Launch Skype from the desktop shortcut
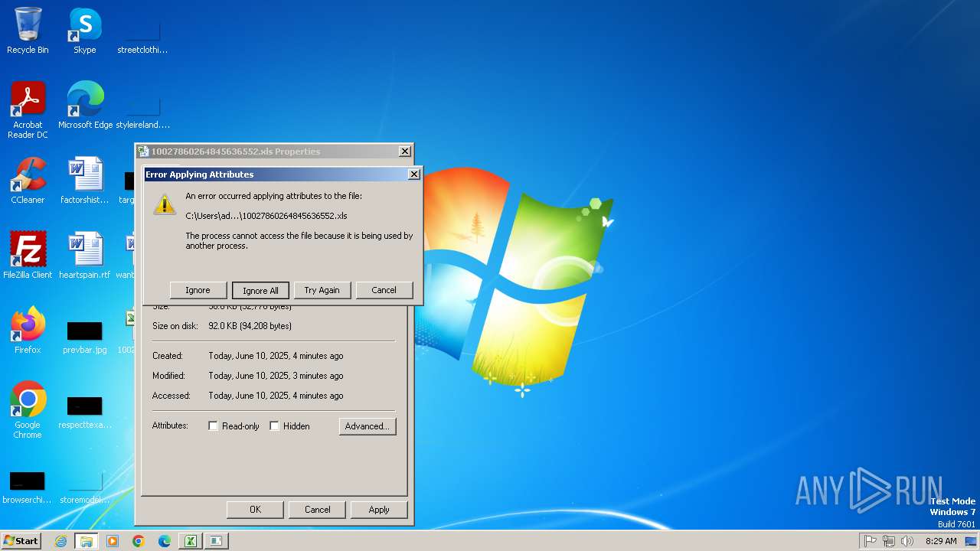 point(84,31)
